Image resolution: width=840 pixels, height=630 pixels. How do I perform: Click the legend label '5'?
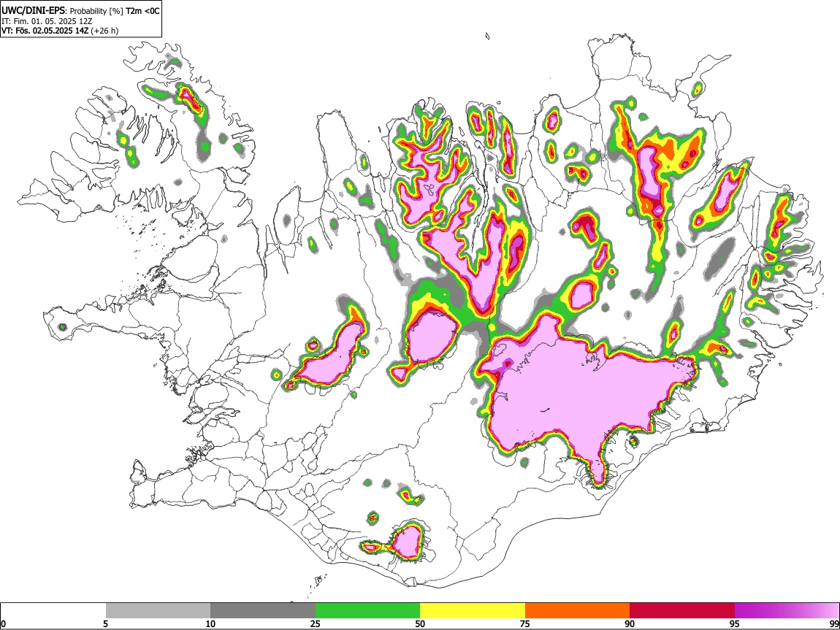click(105, 623)
